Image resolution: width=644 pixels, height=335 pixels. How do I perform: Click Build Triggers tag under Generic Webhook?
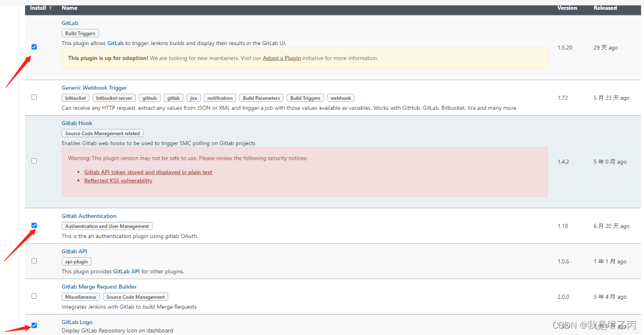pyautogui.click(x=306, y=98)
